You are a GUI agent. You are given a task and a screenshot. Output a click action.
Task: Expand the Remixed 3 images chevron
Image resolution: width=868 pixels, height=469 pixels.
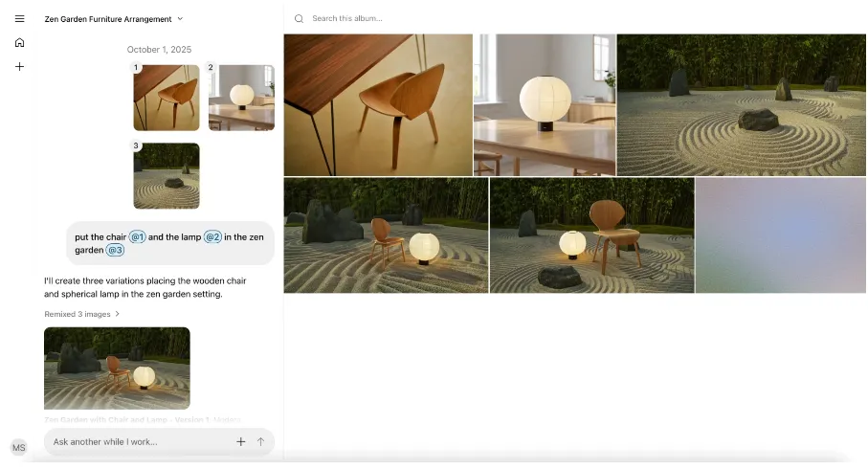click(x=118, y=314)
